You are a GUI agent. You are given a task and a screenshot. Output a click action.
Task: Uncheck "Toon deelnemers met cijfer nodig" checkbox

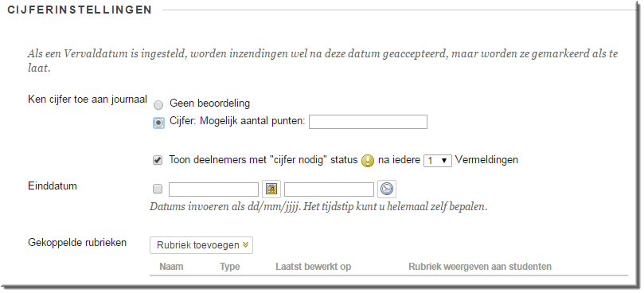click(158, 160)
